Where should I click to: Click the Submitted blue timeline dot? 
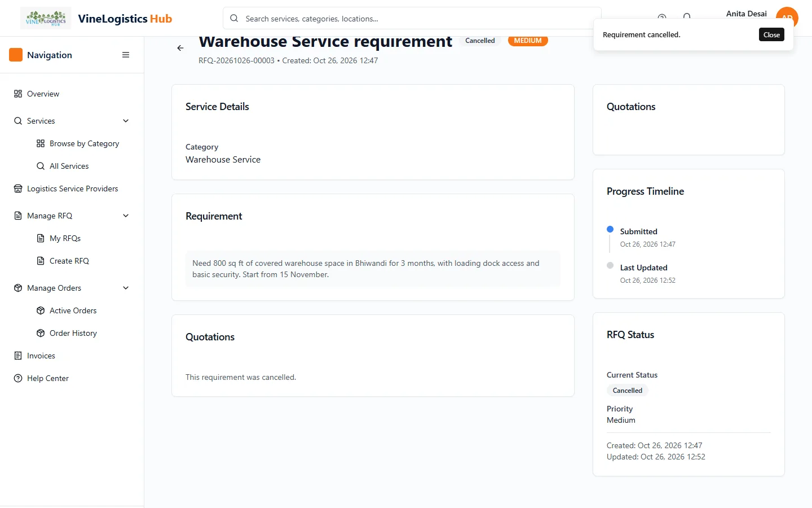pyautogui.click(x=610, y=229)
